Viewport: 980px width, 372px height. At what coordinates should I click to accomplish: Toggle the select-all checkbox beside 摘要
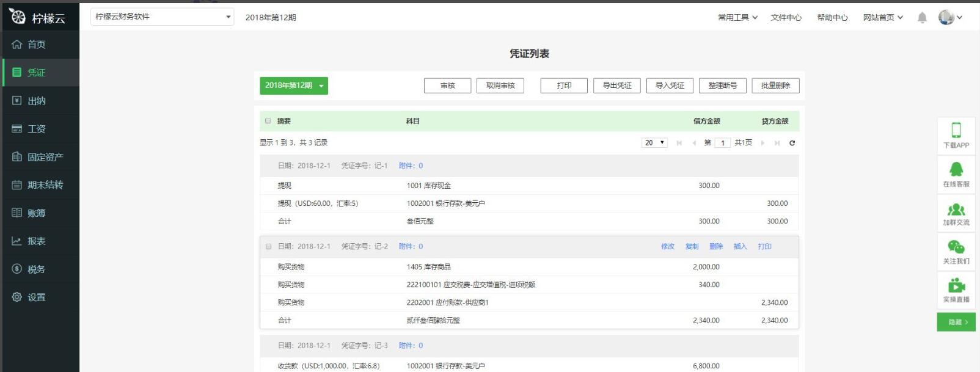[x=268, y=121]
